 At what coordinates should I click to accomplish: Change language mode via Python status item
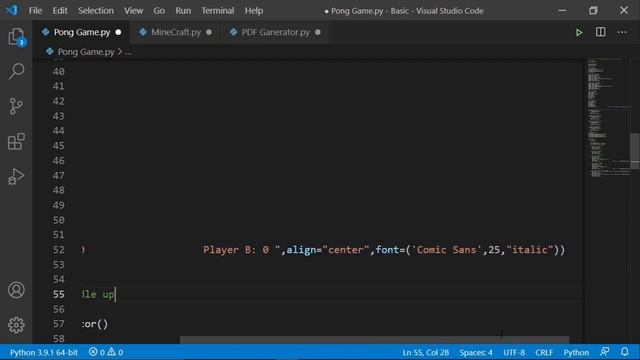point(576,352)
